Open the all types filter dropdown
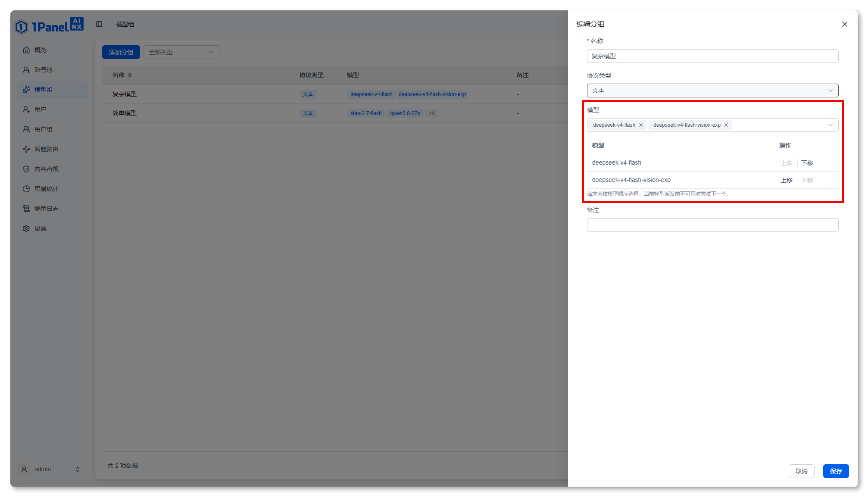 pos(181,52)
